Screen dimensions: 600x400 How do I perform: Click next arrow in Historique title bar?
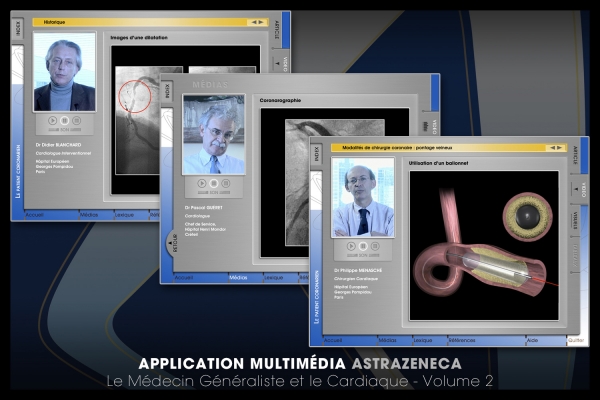(x=261, y=21)
